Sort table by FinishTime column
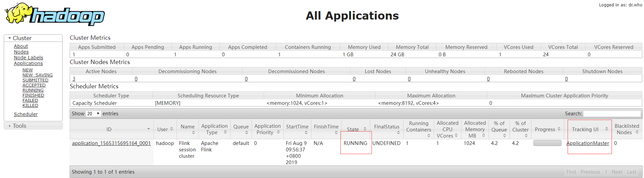Screen dimensions: 644x178 [326, 129]
